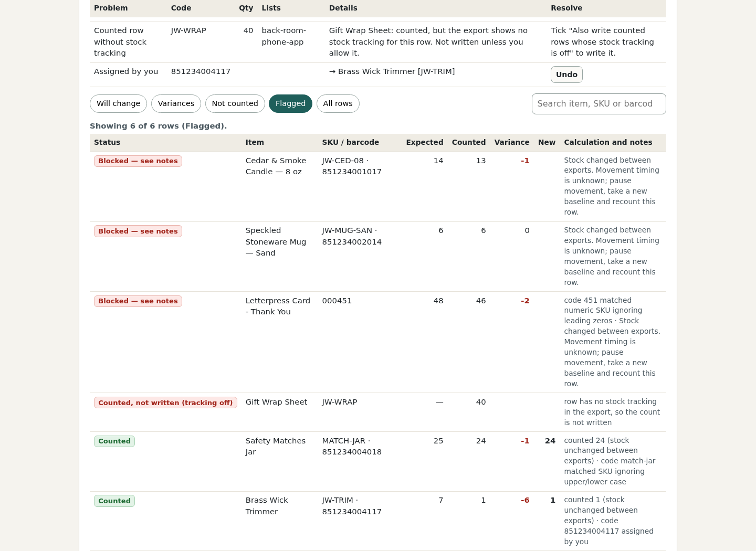This screenshot has width=756, height=551.
Task: Focus the item, SKU or barcode search field
Action: click(x=598, y=104)
